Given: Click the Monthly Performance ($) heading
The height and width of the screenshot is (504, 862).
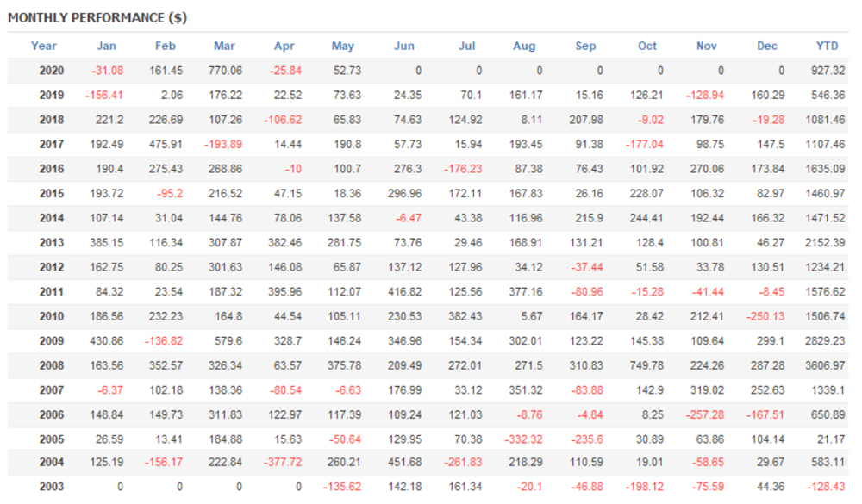Looking at the screenshot, I should (x=97, y=17).
